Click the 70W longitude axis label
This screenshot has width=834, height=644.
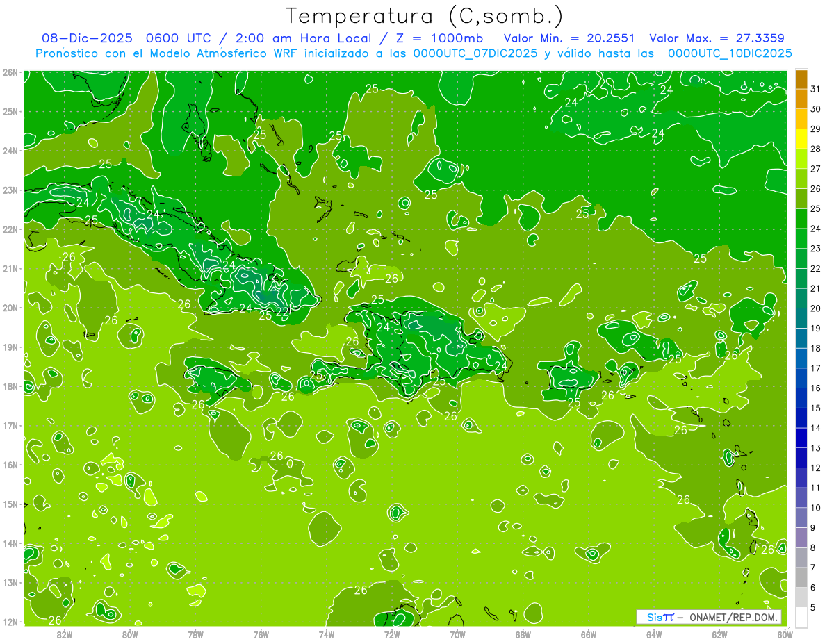click(x=457, y=634)
